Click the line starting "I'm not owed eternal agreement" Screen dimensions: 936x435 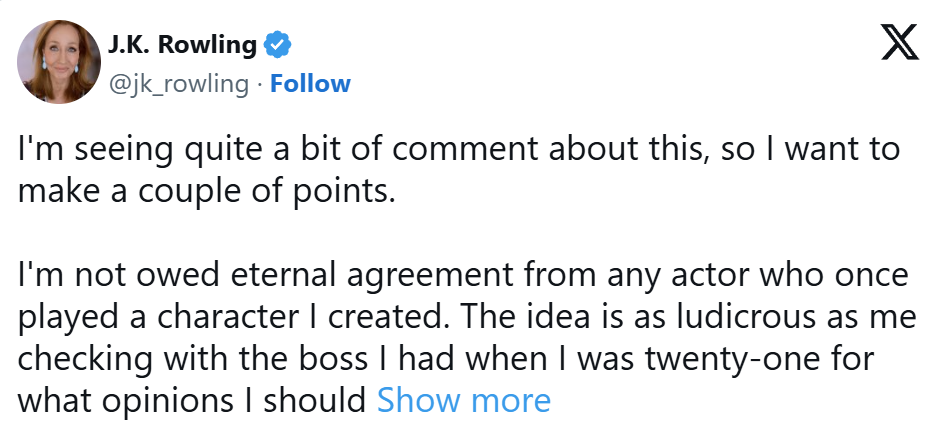click(x=462, y=273)
